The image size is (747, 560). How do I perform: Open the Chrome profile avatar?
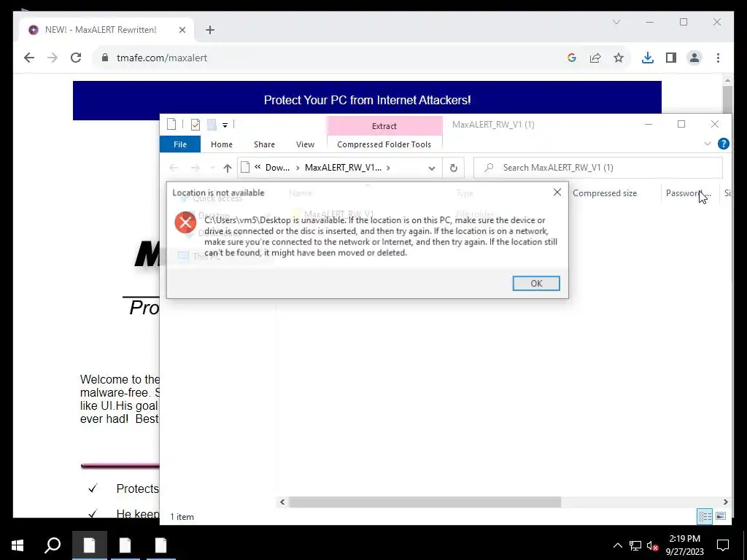[x=694, y=58]
